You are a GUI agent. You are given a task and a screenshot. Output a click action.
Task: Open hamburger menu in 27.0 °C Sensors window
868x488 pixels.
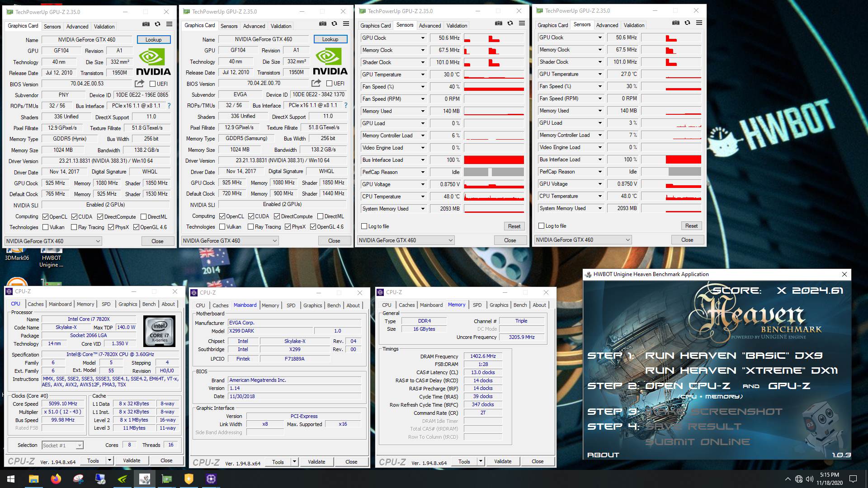tap(699, 23)
